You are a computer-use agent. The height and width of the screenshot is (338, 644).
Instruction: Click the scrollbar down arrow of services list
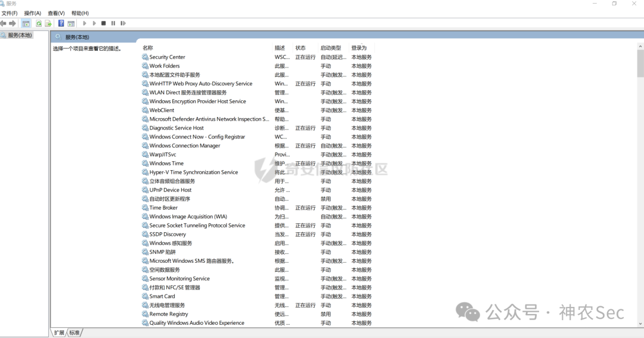640,324
